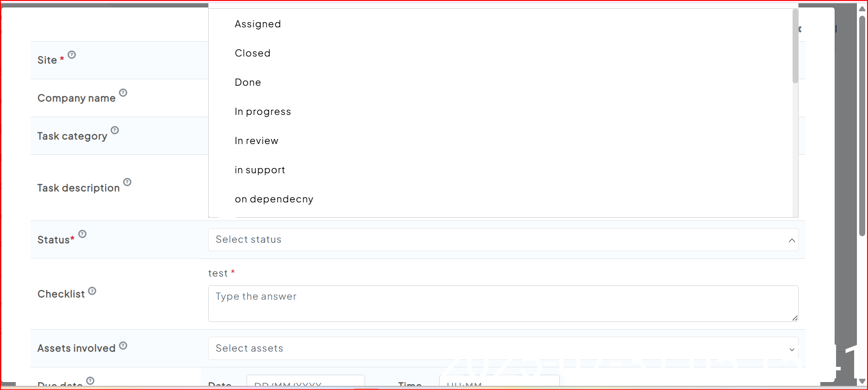The width and height of the screenshot is (868, 390).
Task: Click the status list scrollbar thumb
Action: tap(795, 46)
